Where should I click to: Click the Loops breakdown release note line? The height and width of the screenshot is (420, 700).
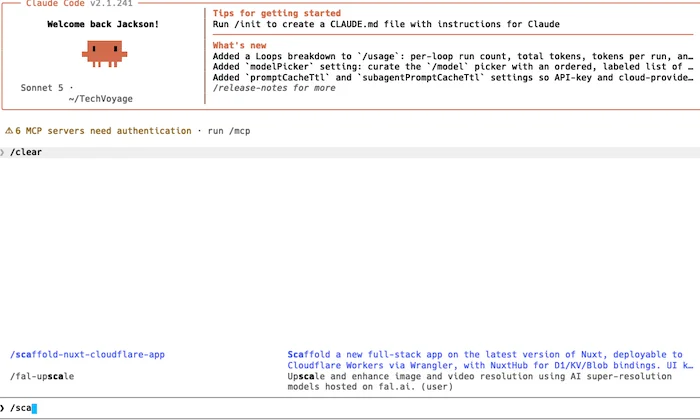tap(453, 56)
